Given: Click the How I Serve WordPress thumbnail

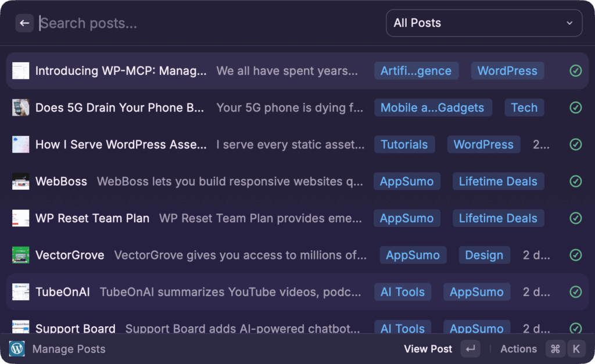Looking at the screenshot, I should pos(20,145).
